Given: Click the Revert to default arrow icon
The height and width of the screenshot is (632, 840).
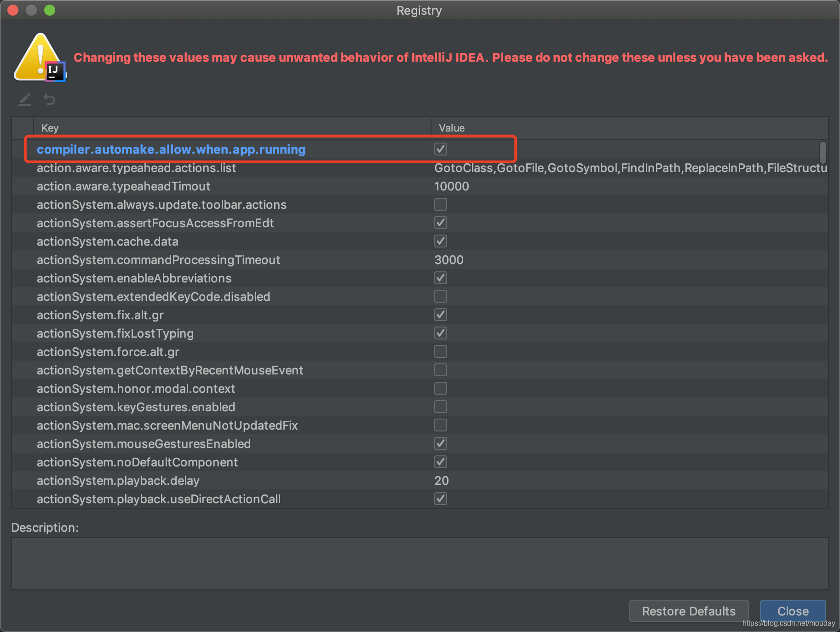Looking at the screenshot, I should pyautogui.click(x=49, y=99).
